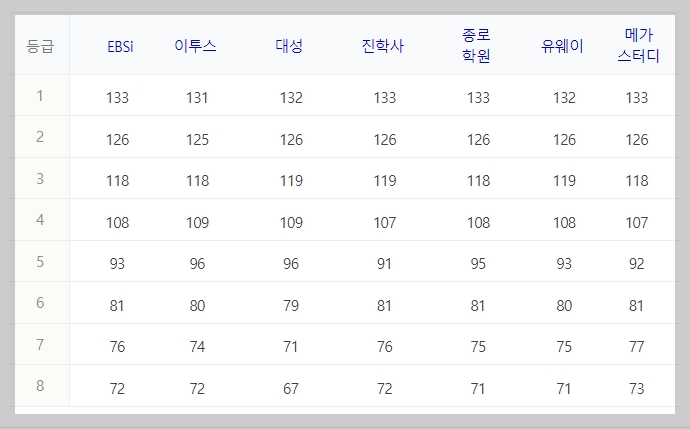Click 133 in the EBSi column
The width and height of the screenshot is (690, 429).
117,98
